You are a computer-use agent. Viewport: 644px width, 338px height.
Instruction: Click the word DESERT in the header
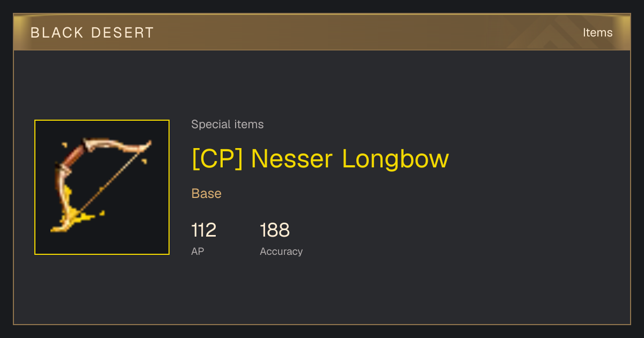click(x=122, y=33)
